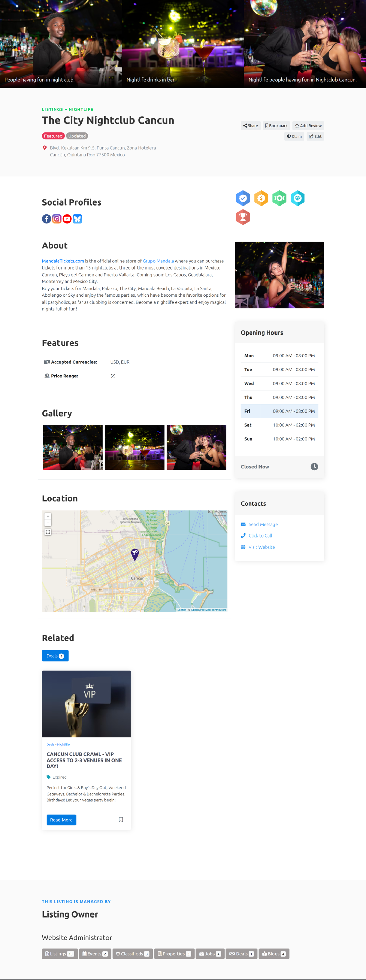Click the green ticket badge
366x980 pixels.
point(280,198)
